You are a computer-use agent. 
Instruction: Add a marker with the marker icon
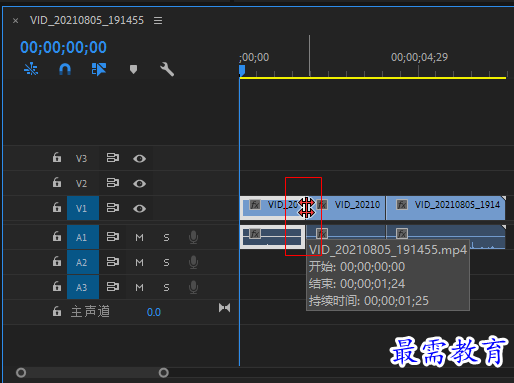click(133, 70)
